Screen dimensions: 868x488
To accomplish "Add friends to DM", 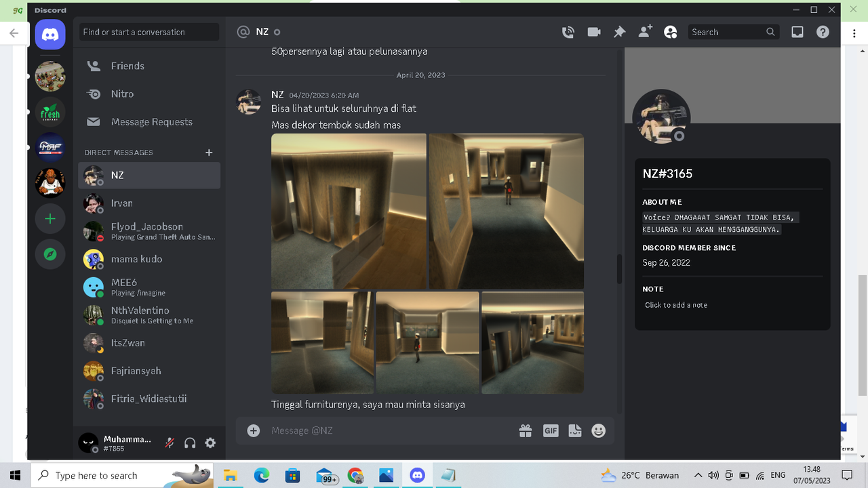I will 645,32.
